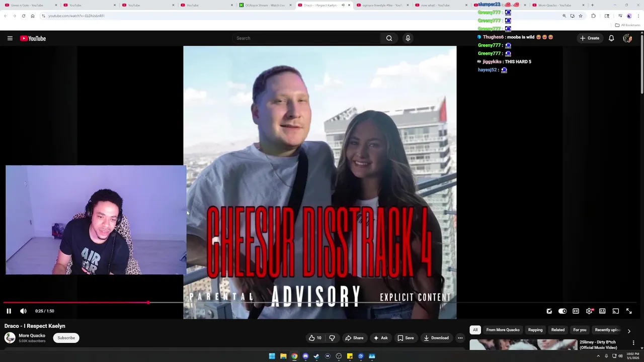The image size is (644, 362).
Task: Open a new browser tab
Action: coord(592,5)
